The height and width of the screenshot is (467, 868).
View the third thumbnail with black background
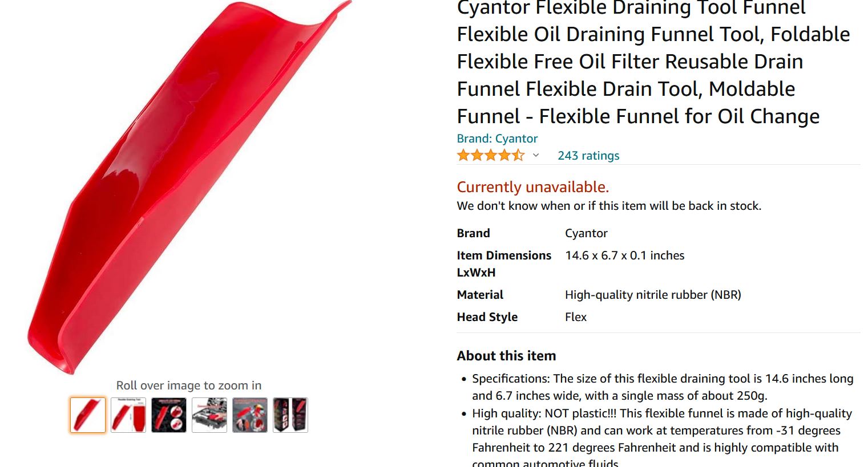pyautogui.click(x=169, y=415)
